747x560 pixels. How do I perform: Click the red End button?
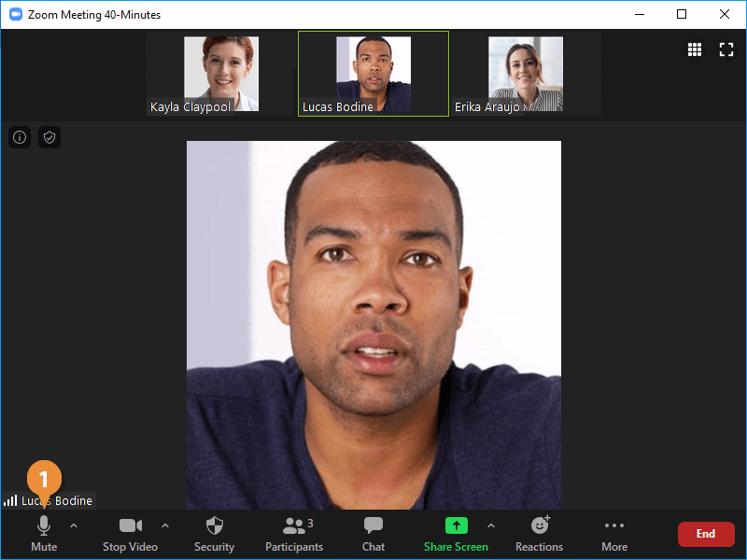[x=706, y=534]
